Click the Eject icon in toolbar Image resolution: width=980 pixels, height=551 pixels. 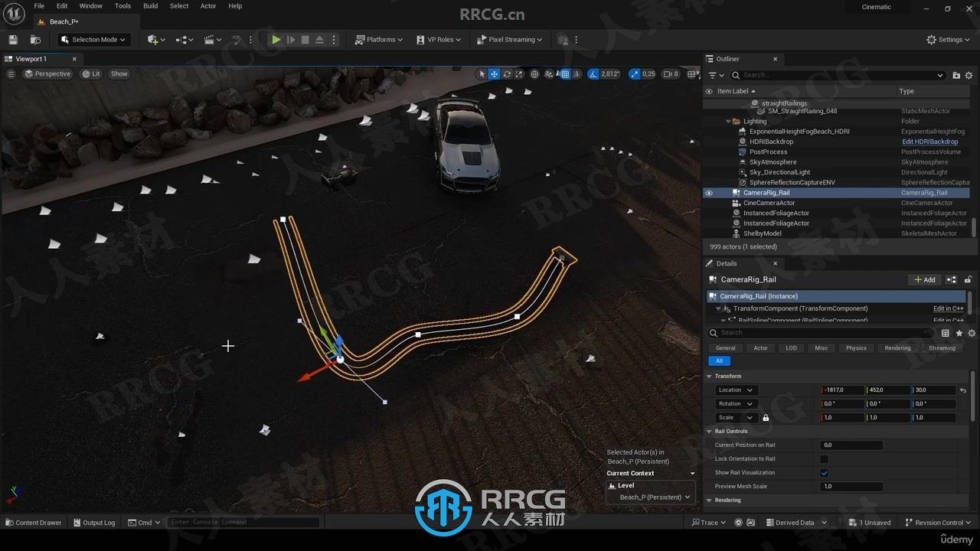(319, 40)
